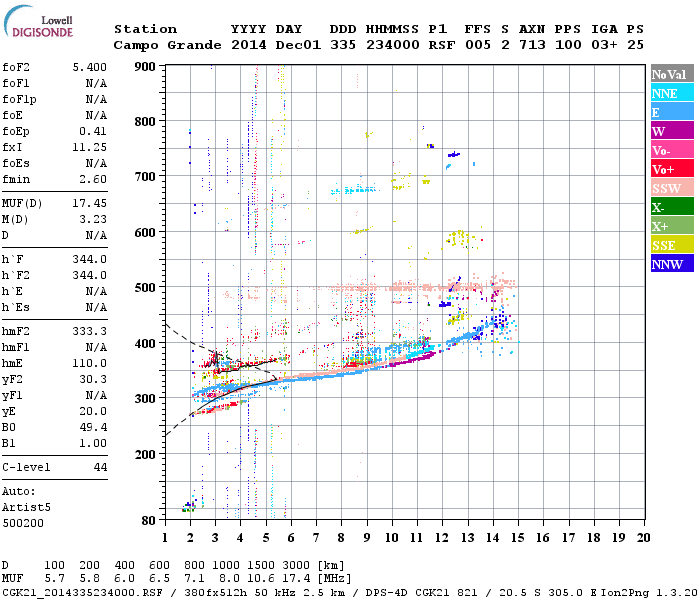Click the yE value 20.0
700x600 pixels.
click(93, 412)
